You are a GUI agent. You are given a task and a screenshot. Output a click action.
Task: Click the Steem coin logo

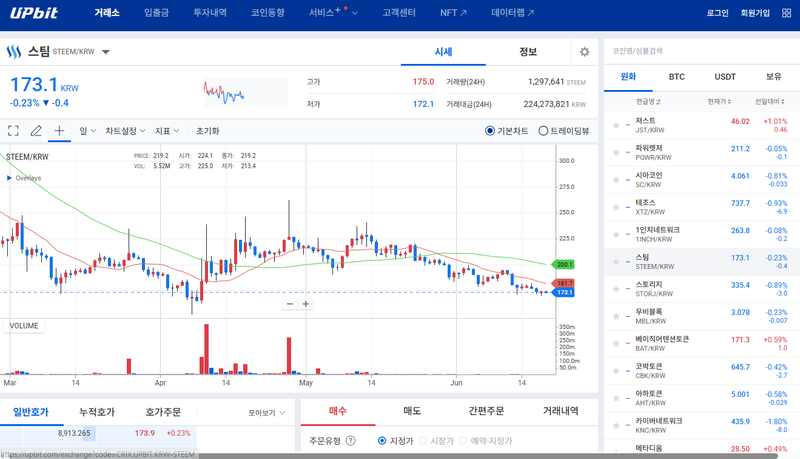tap(14, 52)
